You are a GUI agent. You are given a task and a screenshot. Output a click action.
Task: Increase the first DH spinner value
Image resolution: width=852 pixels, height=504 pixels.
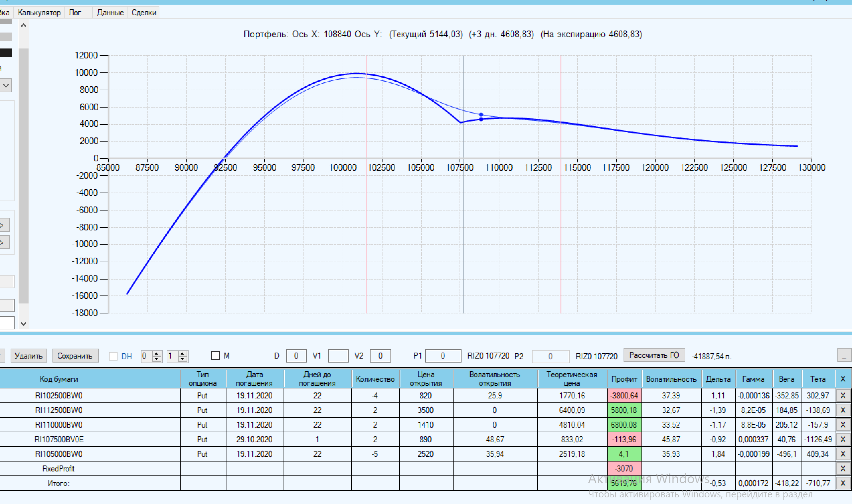click(156, 353)
